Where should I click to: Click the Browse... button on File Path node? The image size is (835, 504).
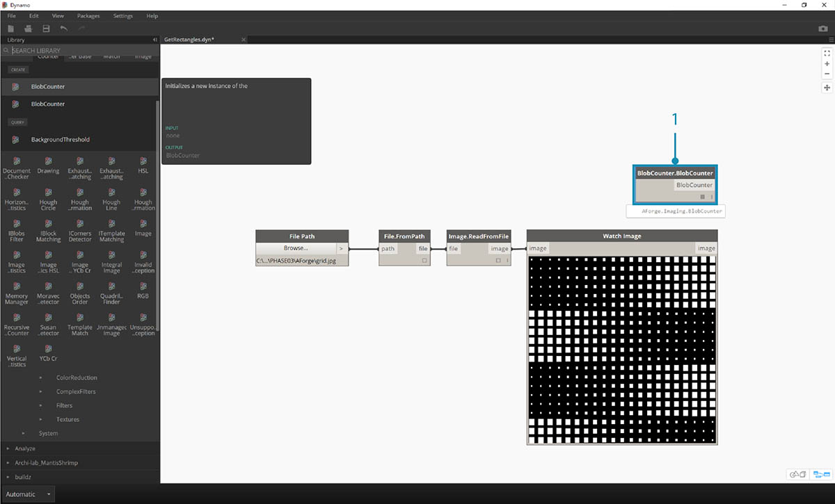pos(296,248)
